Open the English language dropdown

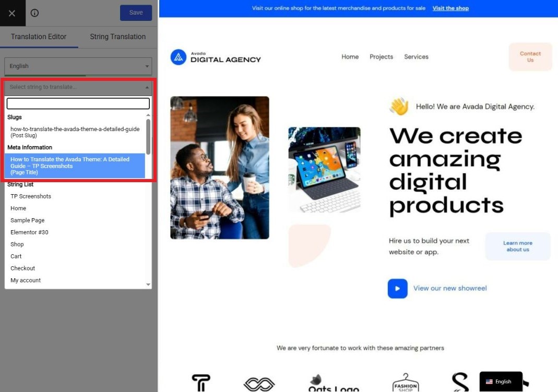point(78,66)
